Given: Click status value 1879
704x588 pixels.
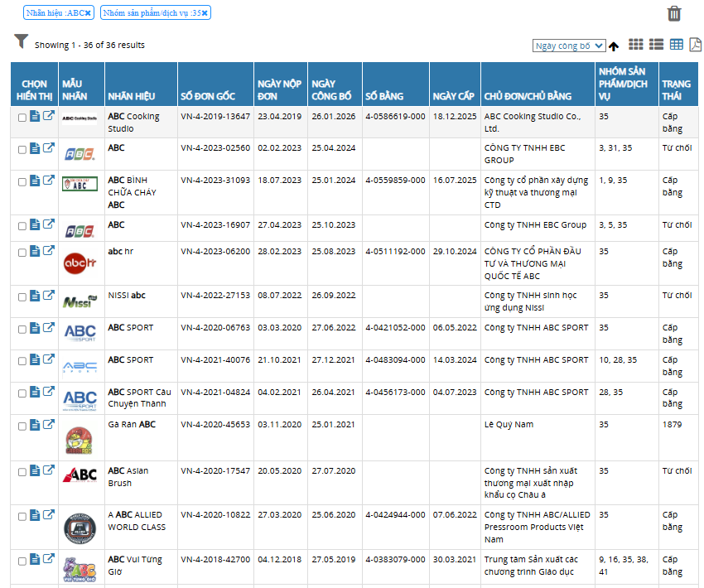Looking at the screenshot, I should [672, 424].
